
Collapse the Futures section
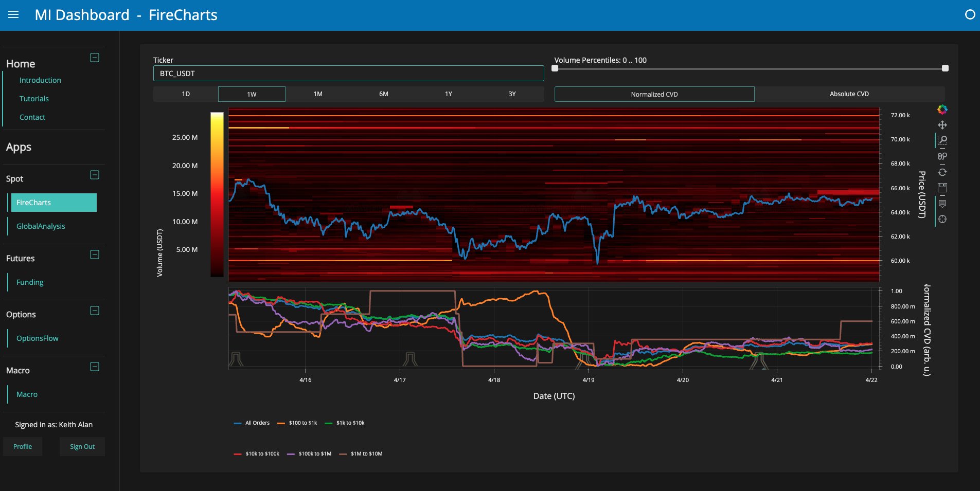(95, 254)
